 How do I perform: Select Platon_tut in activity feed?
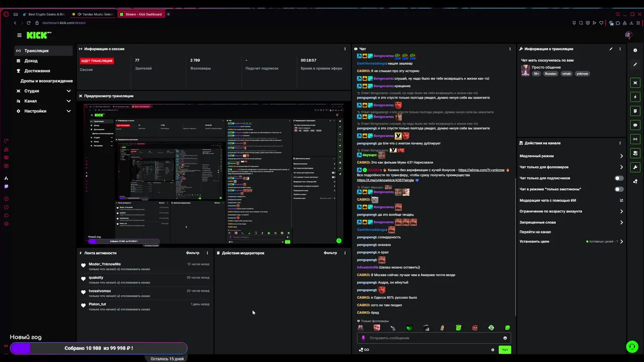click(97, 304)
